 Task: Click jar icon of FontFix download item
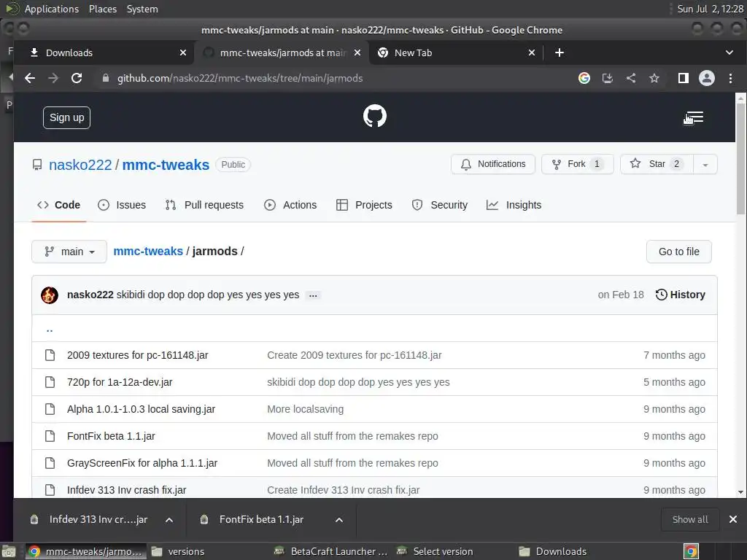pos(204,519)
